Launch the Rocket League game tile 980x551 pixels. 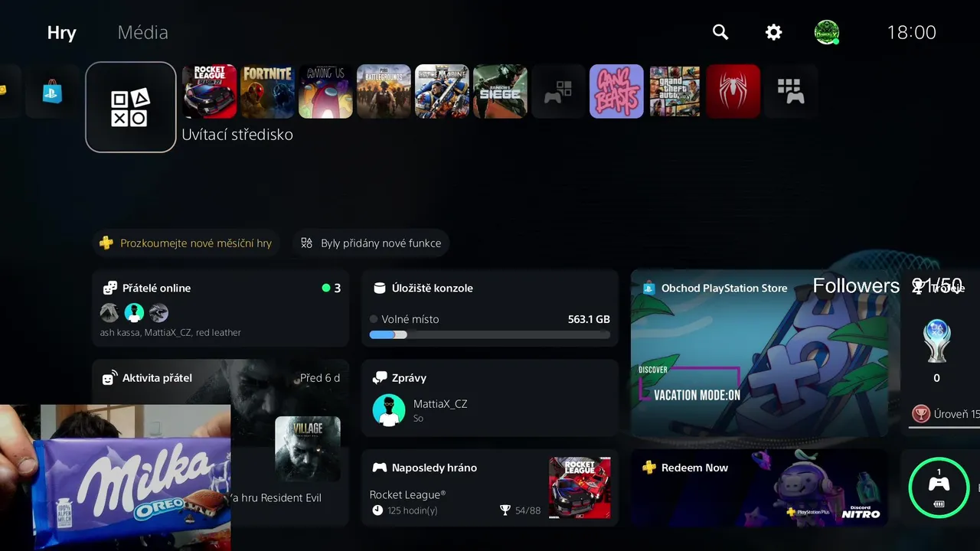point(210,92)
